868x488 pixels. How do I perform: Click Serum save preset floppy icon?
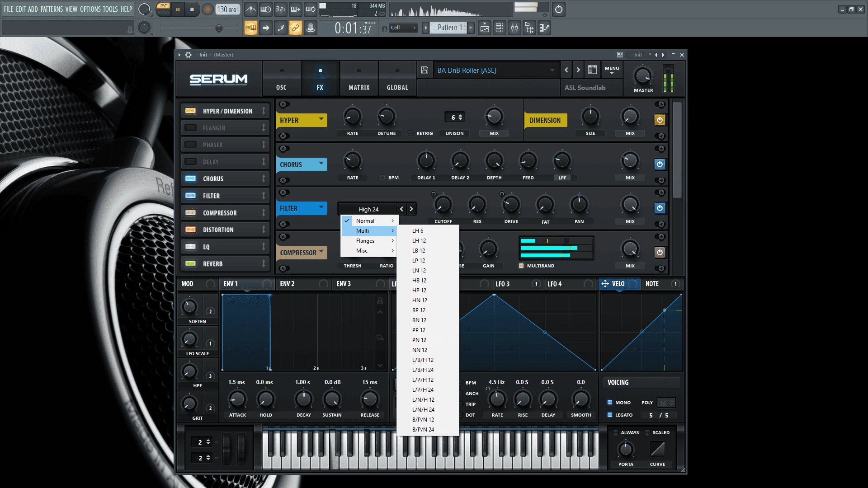pos(425,70)
